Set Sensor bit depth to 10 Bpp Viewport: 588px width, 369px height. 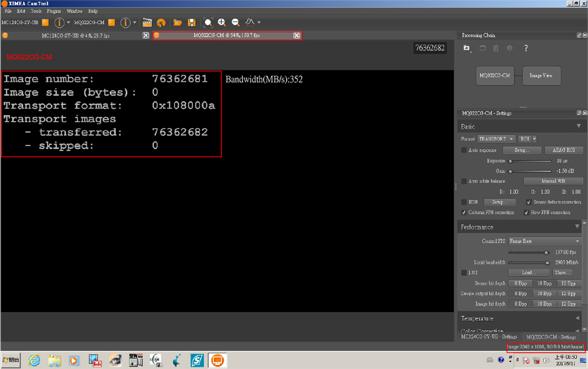pos(544,284)
